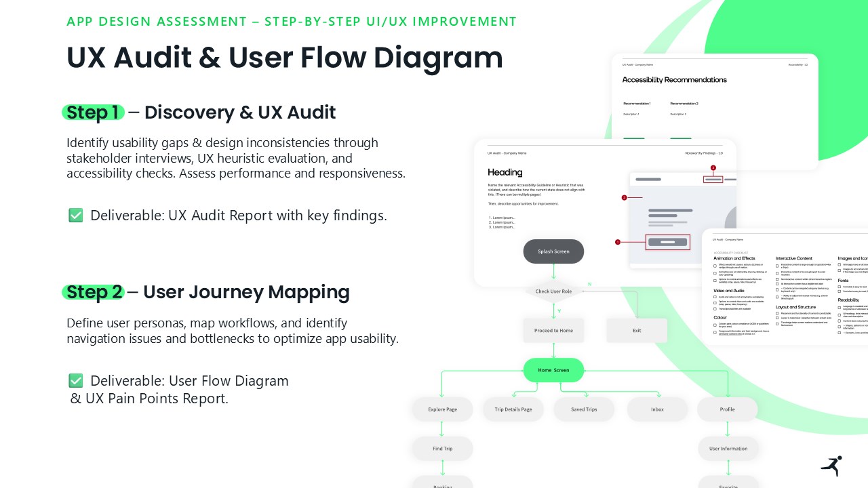
Task: Click the running figure logo icon
Action: pyautogui.click(x=831, y=466)
